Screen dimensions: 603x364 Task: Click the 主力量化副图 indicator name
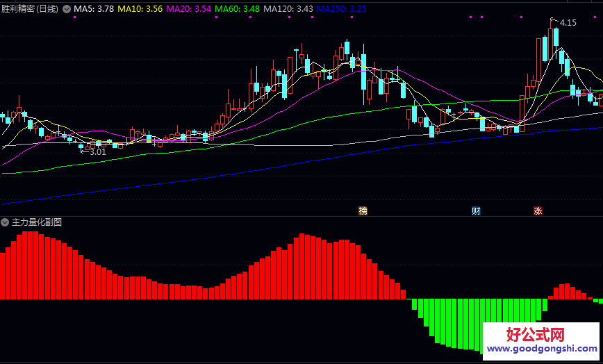(37, 222)
